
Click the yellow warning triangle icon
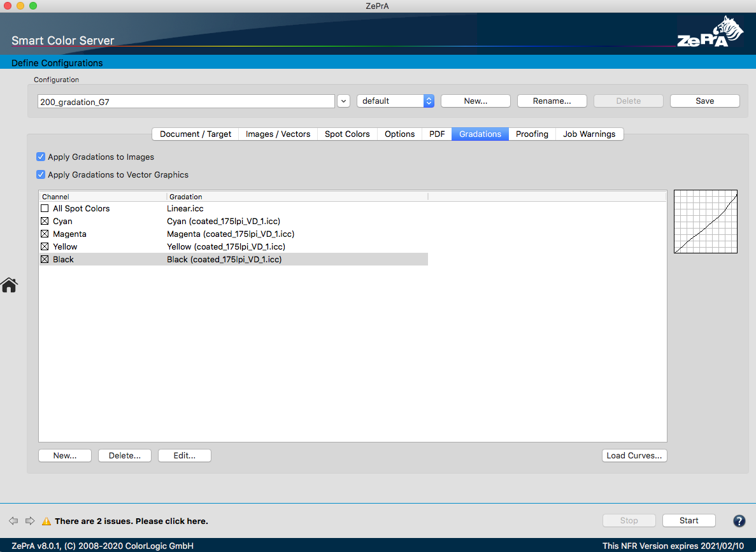(46, 521)
